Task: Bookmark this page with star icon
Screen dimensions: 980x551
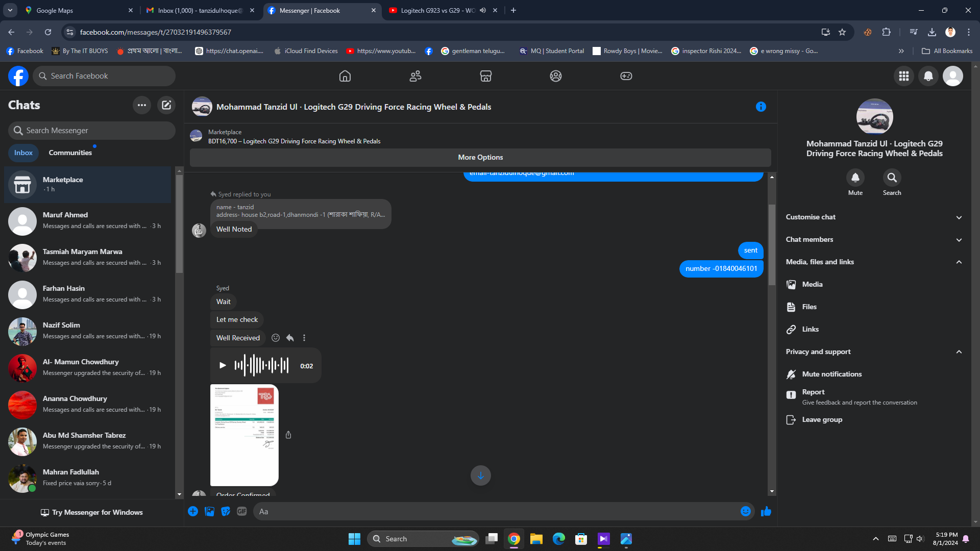Action: [x=842, y=32]
